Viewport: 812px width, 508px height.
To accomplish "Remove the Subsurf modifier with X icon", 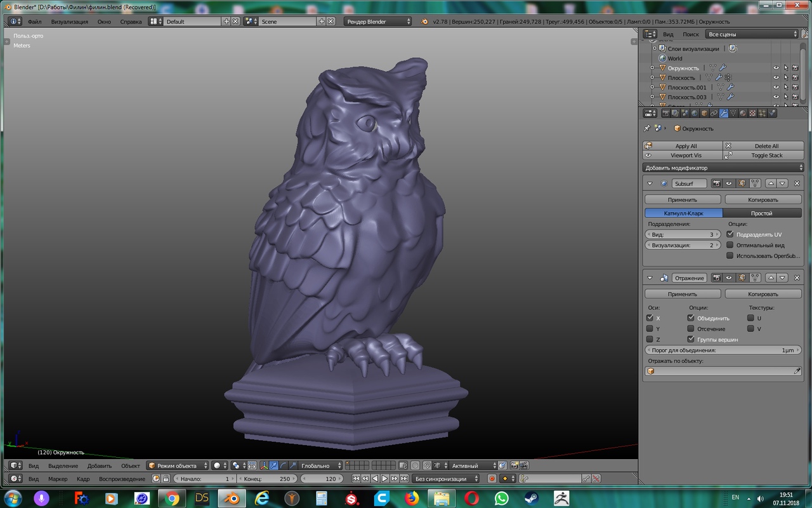I will point(797,184).
